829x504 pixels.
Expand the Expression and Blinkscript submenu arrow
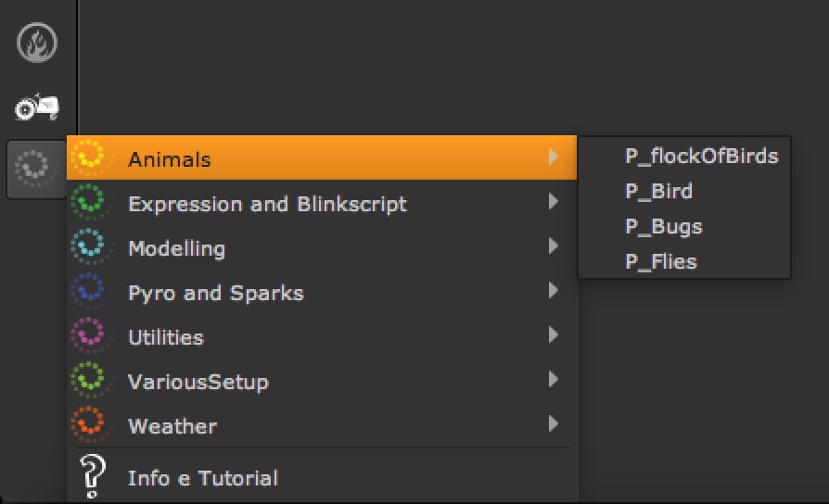[554, 201]
